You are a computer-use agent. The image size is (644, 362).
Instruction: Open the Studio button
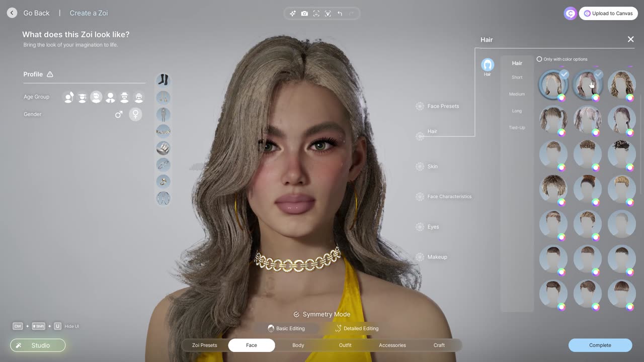38,345
